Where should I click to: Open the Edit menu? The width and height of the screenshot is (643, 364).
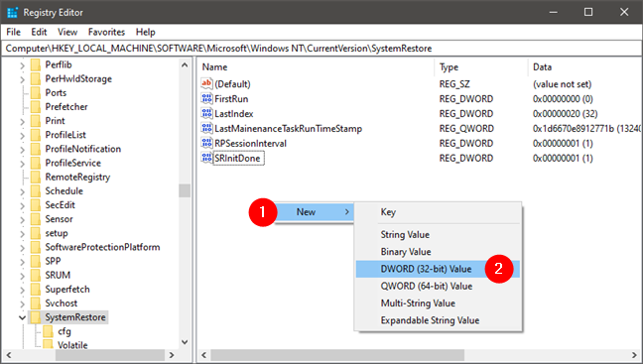(39, 32)
